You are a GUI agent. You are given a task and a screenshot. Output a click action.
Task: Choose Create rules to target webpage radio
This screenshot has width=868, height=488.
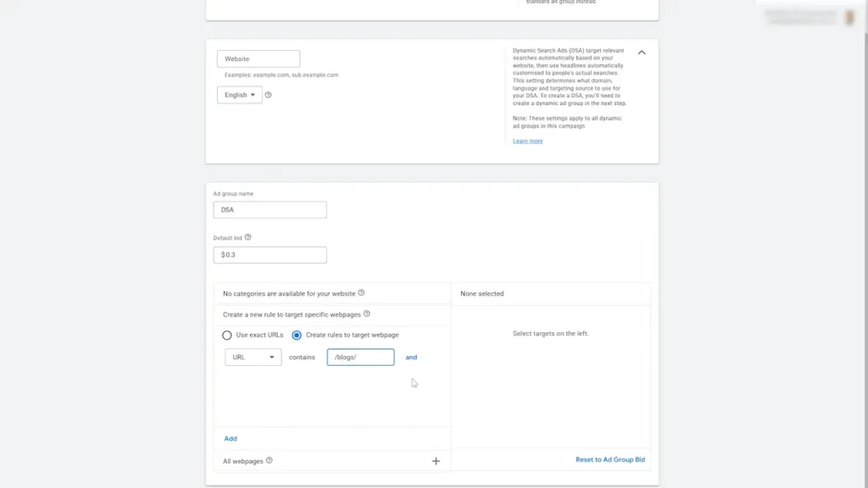pos(297,335)
